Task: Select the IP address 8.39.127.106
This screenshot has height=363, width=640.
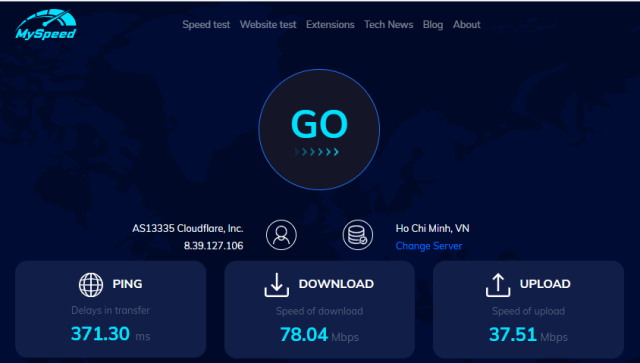Action: point(213,246)
